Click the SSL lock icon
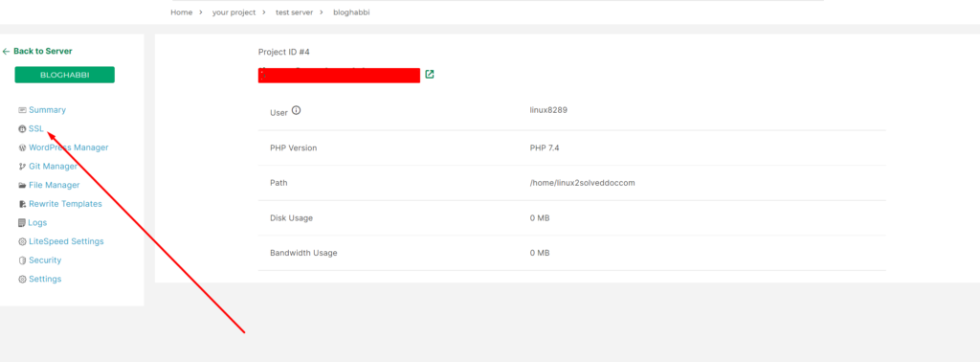Screen dimensions: 980x362 coord(23,128)
